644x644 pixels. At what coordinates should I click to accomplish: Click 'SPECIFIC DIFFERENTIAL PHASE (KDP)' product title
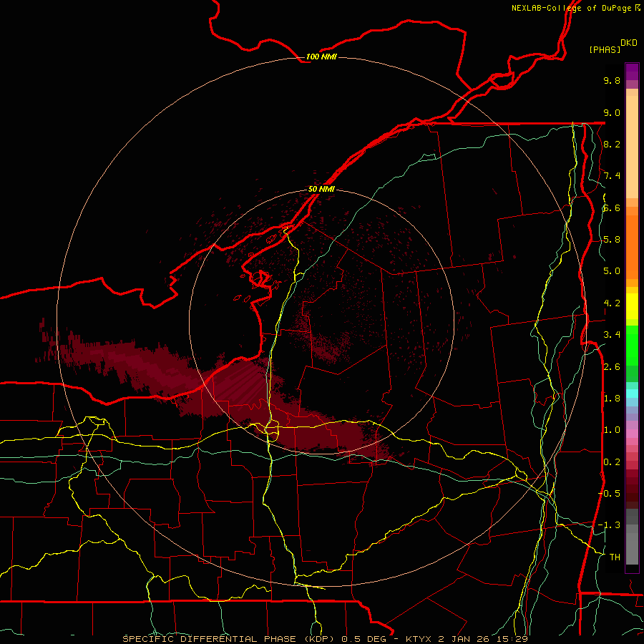pos(228,639)
